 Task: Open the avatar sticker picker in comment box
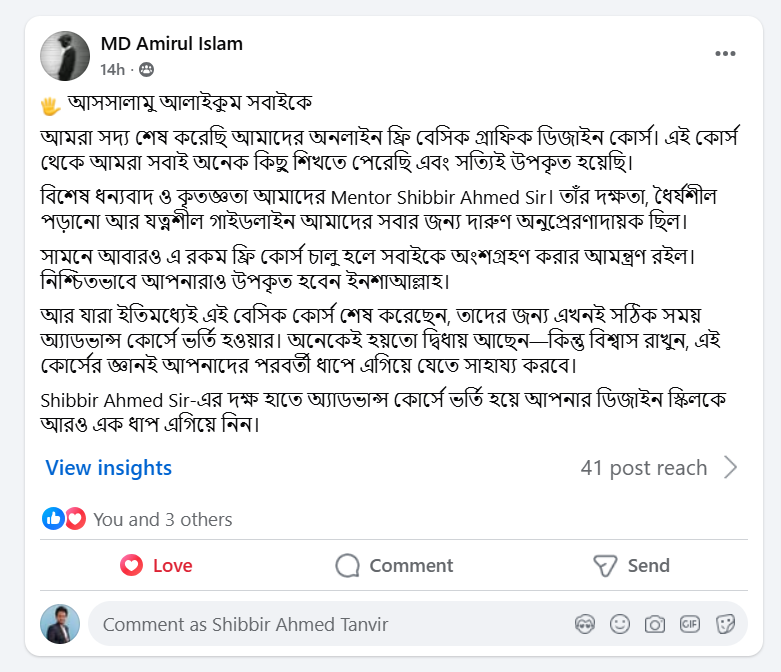(x=585, y=625)
